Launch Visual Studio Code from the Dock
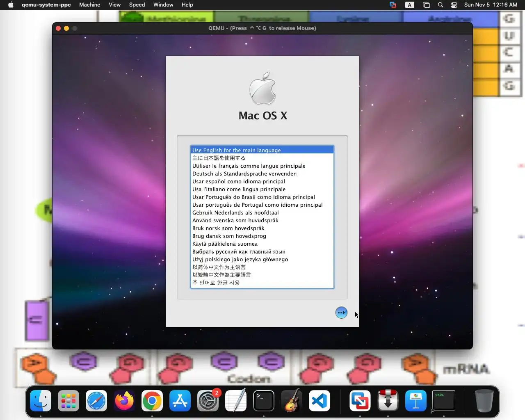This screenshot has width=525, height=420. [320, 400]
